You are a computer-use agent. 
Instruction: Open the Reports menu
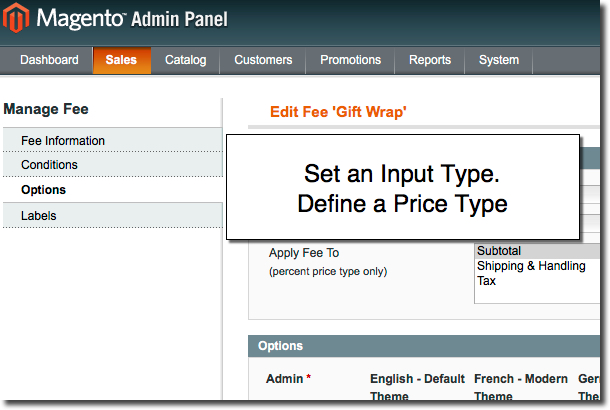pos(430,60)
